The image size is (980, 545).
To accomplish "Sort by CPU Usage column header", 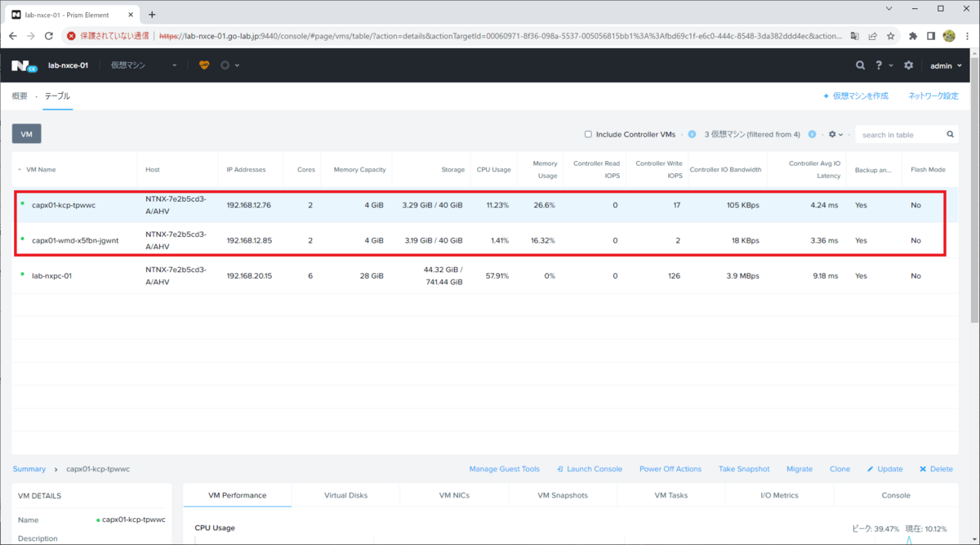I will coord(494,170).
